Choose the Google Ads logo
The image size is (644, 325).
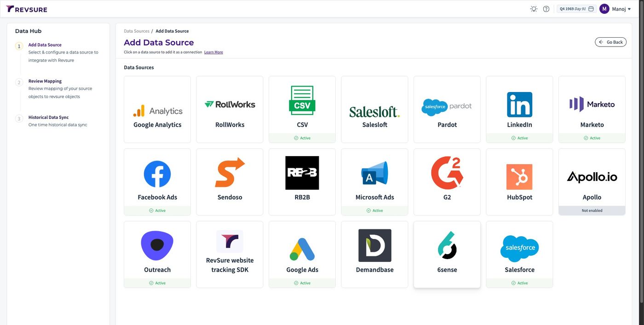302,249
